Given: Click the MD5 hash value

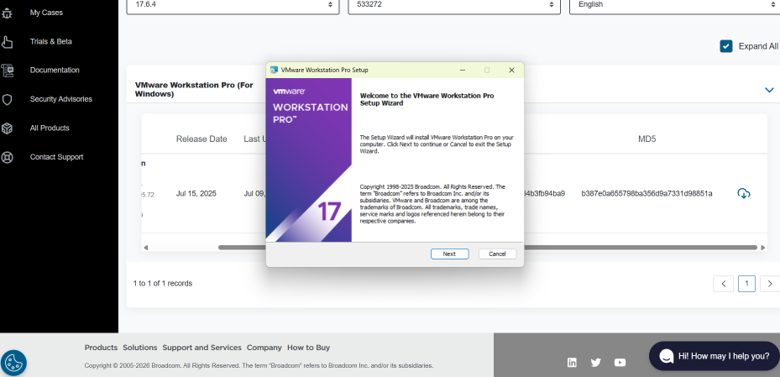Looking at the screenshot, I should pos(647,193).
